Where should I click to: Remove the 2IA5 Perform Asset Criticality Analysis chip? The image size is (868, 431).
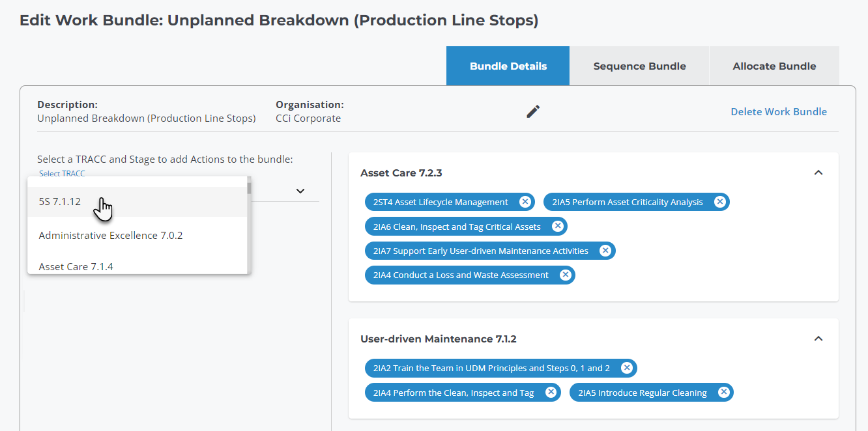click(720, 202)
